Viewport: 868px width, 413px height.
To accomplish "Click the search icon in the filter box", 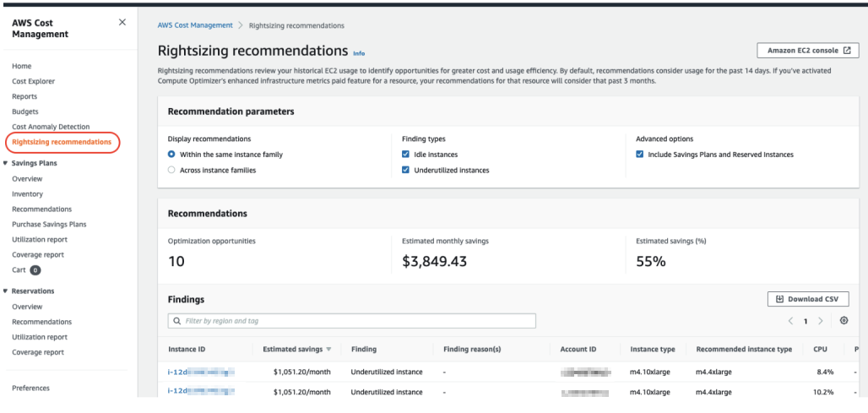I will click(177, 321).
